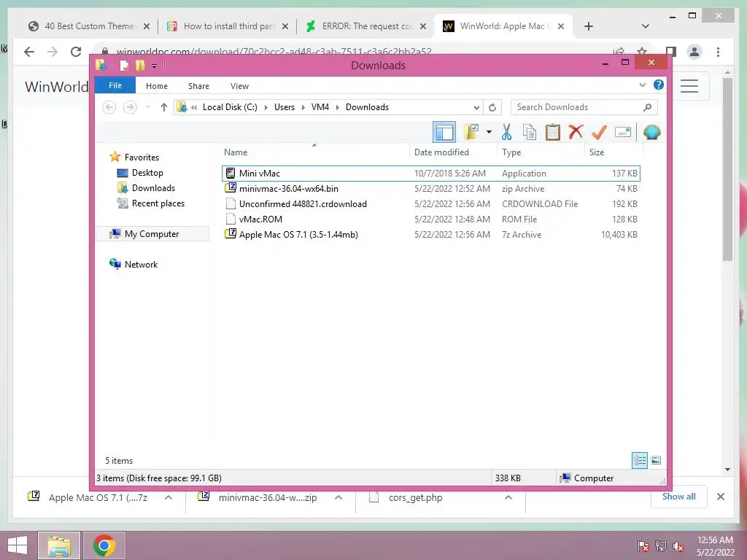Open recent locations dropdown arrow

[x=147, y=107]
